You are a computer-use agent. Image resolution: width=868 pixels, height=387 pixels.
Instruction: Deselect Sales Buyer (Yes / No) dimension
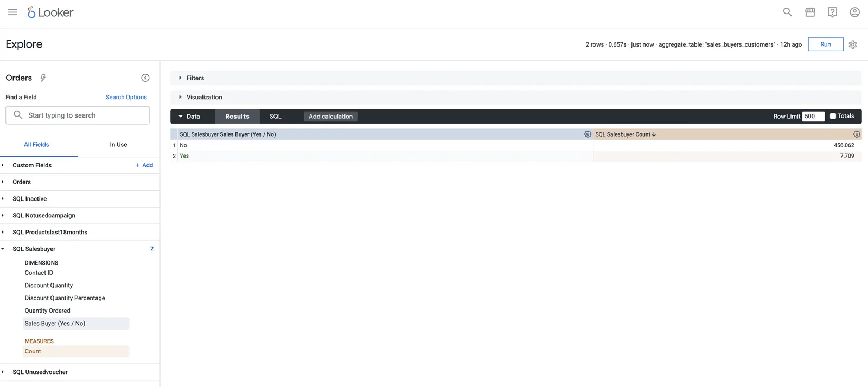point(76,324)
